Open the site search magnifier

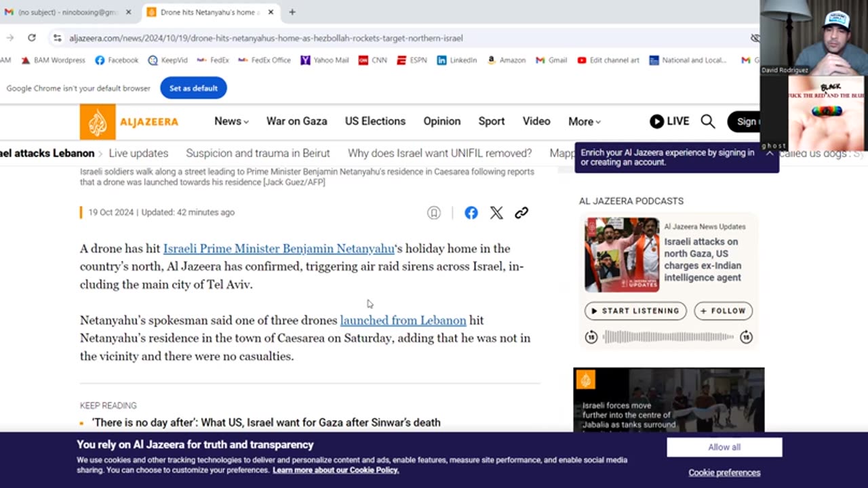click(x=708, y=121)
